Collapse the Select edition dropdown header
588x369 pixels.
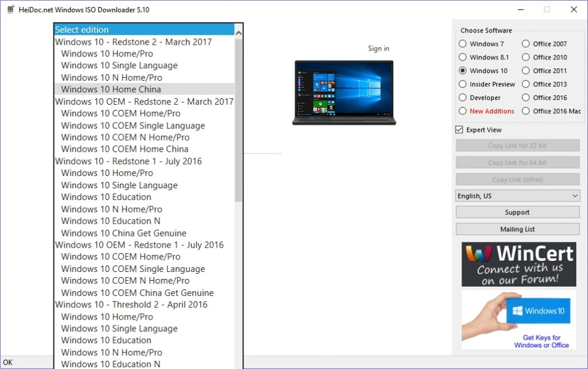144,29
